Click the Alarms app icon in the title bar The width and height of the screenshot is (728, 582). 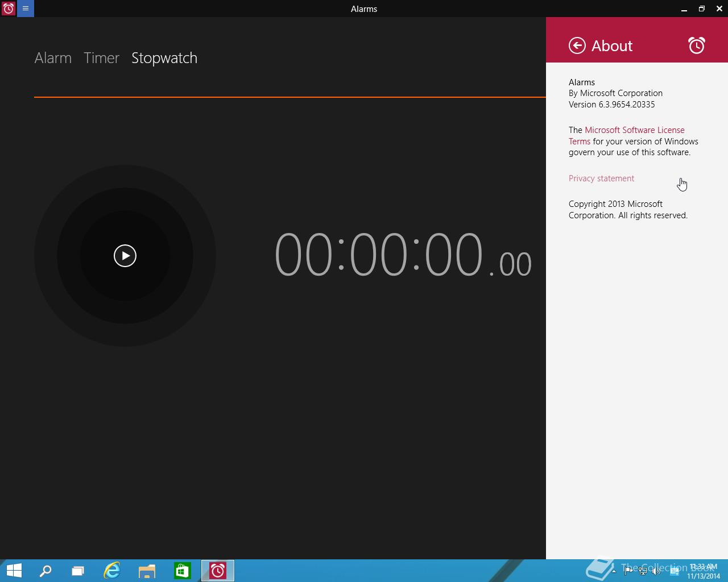point(9,9)
